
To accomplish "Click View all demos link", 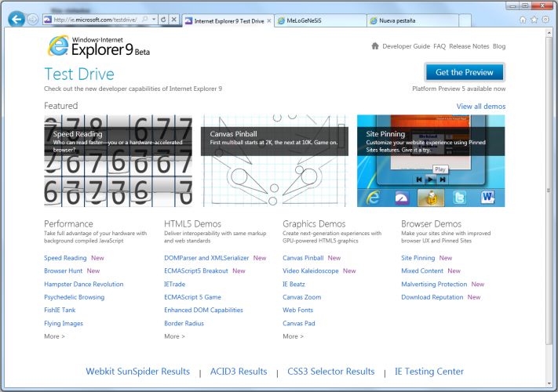I will (x=481, y=107).
